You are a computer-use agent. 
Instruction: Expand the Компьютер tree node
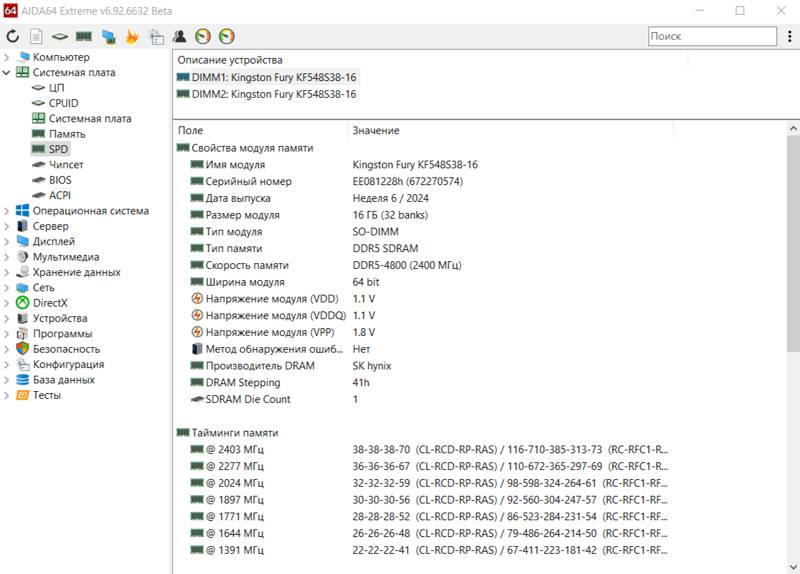7,58
